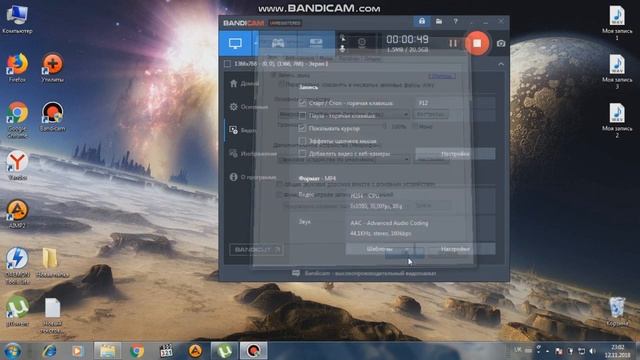640x360 pixels.
Task: Open the Image (Изображения) tab in sidebar
Action: point(253,154)
